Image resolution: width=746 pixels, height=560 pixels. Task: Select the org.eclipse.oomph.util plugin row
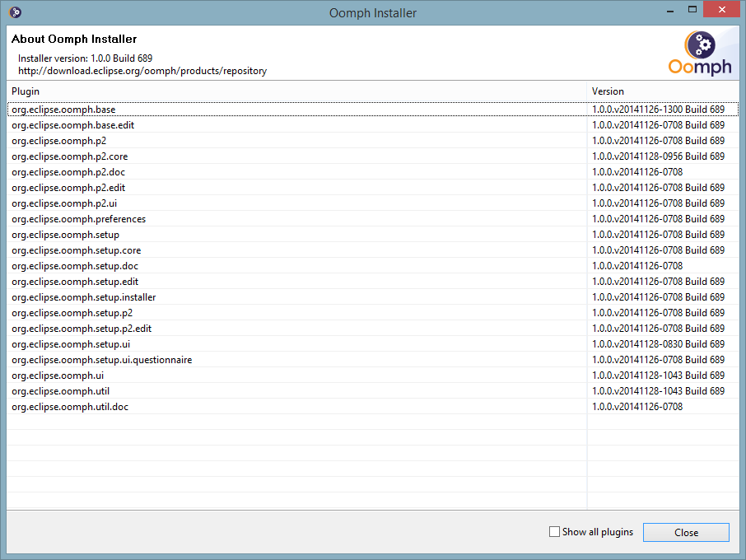373,391
